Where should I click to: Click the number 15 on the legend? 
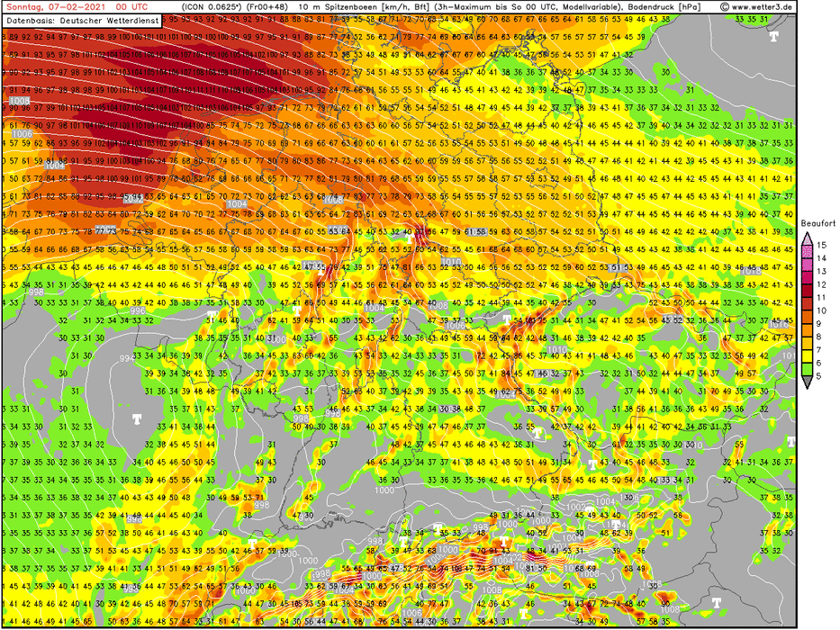(x=821, y=245)
